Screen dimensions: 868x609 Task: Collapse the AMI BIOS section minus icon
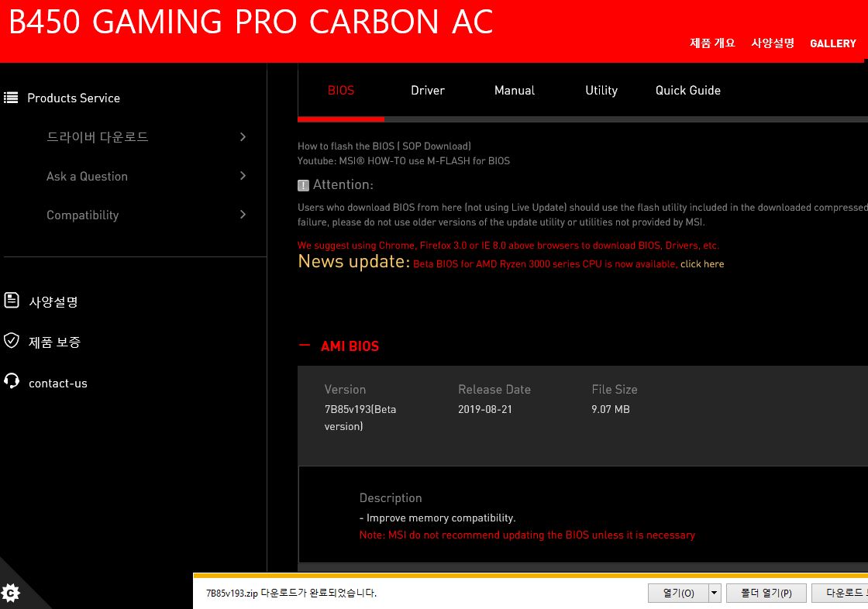(x=305, y=345)
